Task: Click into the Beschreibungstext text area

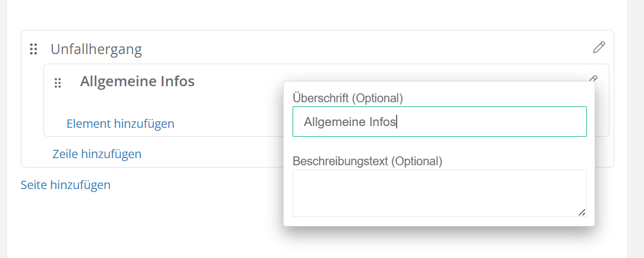Action: 439,193
